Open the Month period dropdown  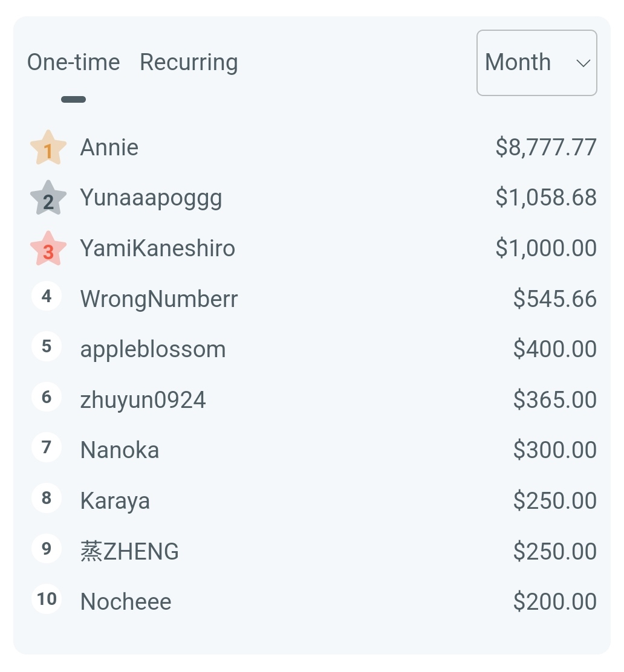536,63
